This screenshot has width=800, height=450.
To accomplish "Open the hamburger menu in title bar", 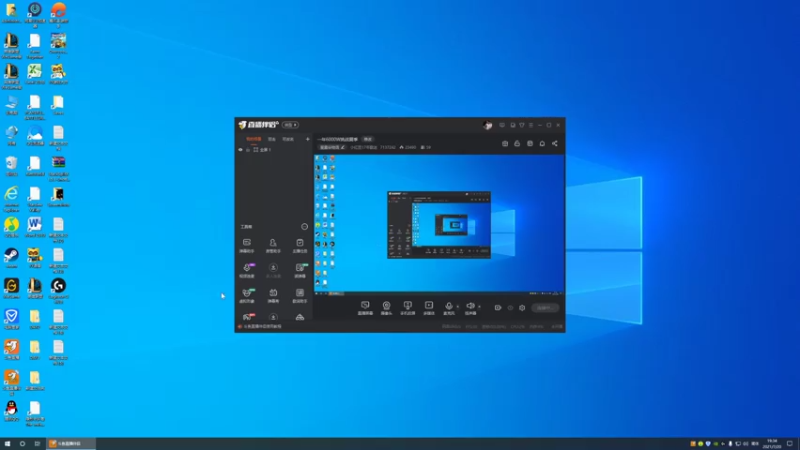I will [531, 125].
